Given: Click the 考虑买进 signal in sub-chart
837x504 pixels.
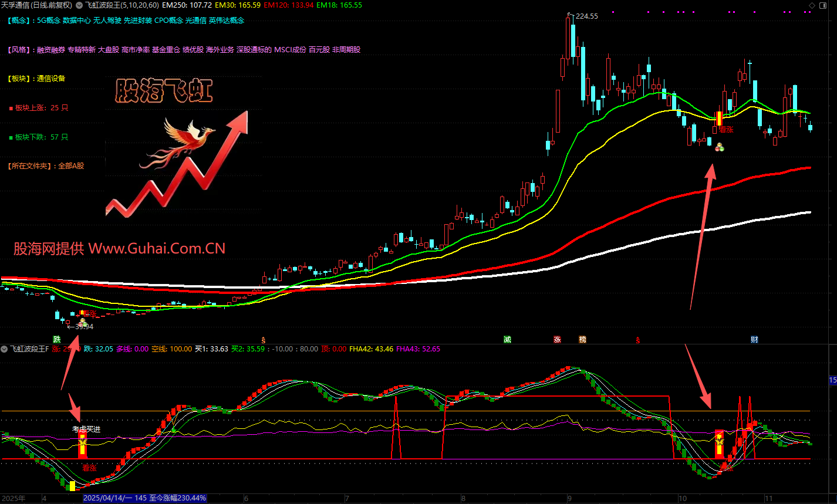Looking at the screenshot, I should pos(86,429).
